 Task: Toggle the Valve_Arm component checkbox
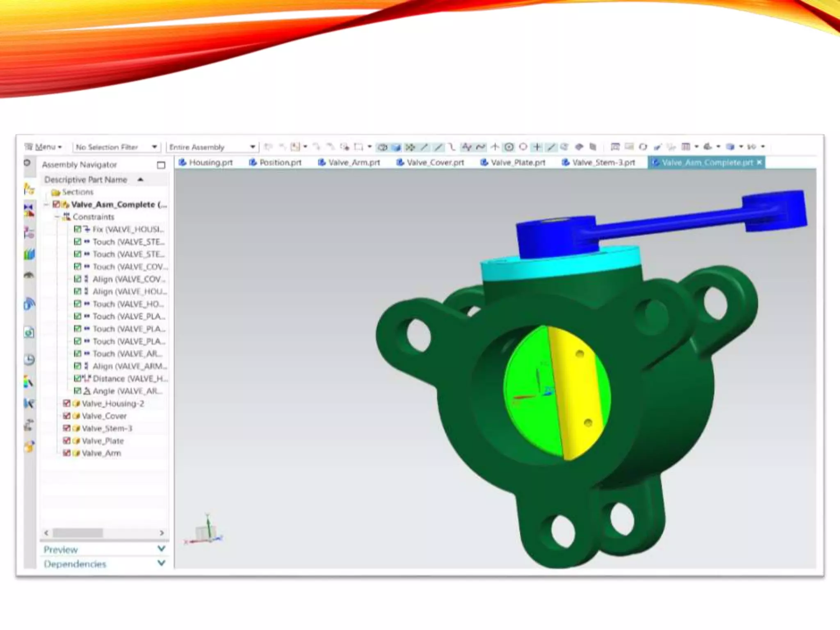66,453
